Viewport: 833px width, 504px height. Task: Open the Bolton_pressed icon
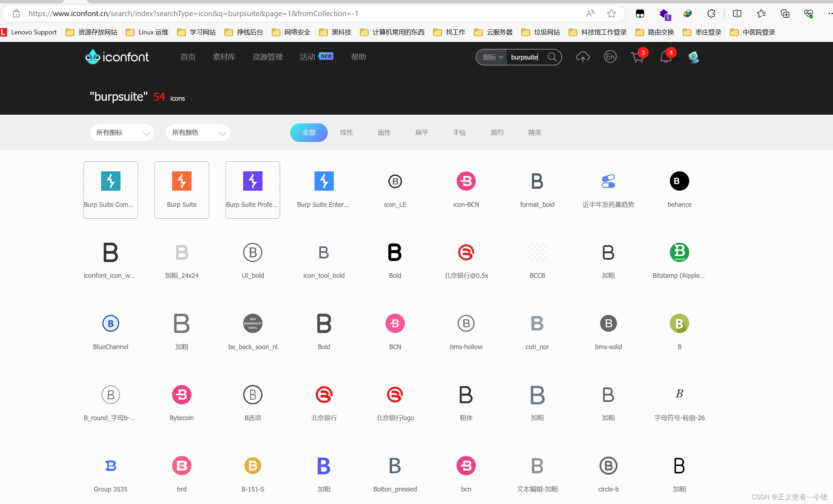[x=395, y=466]
